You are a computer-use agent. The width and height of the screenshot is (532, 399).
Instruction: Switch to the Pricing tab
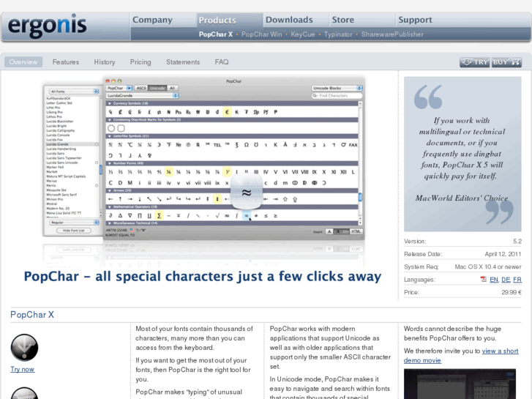pos(141,61)
